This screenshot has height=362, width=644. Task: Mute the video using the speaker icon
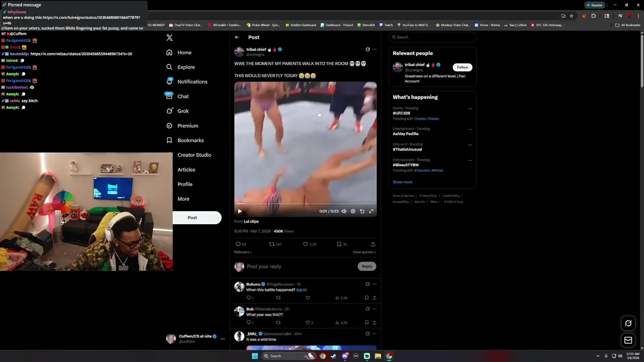click(344, 211)
